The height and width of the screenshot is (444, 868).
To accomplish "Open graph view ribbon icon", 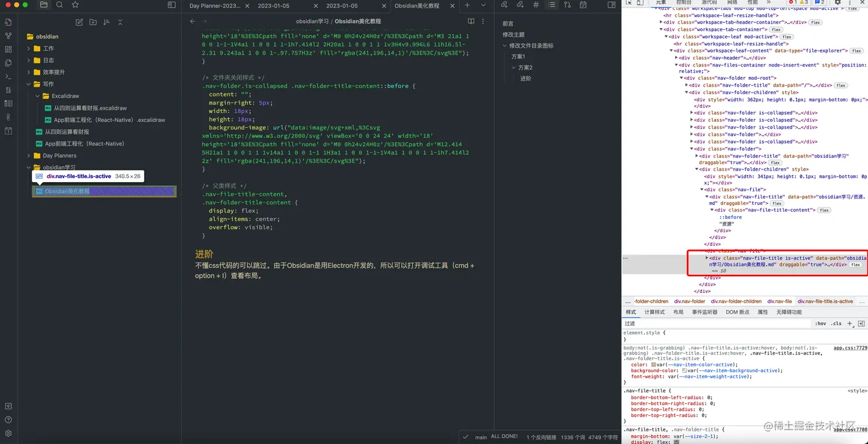I will 8,36.
